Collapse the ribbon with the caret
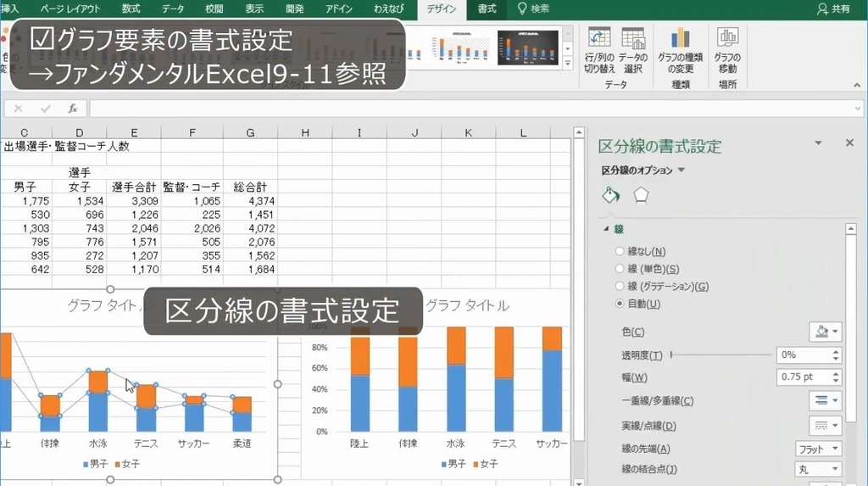 click(x=857, y=86)
